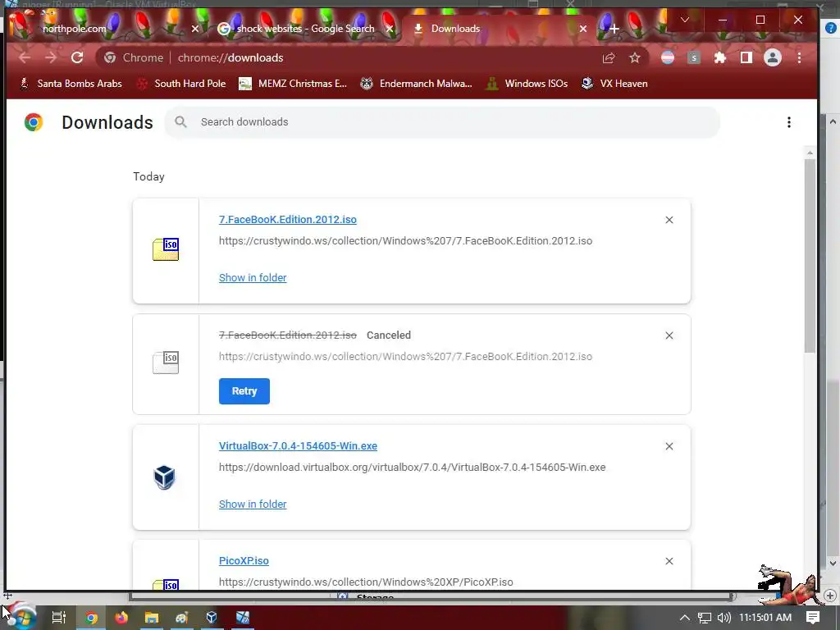Click the gray S extension icon
Viewport: 840px width, 630px height.
click(x=694, y=58)
